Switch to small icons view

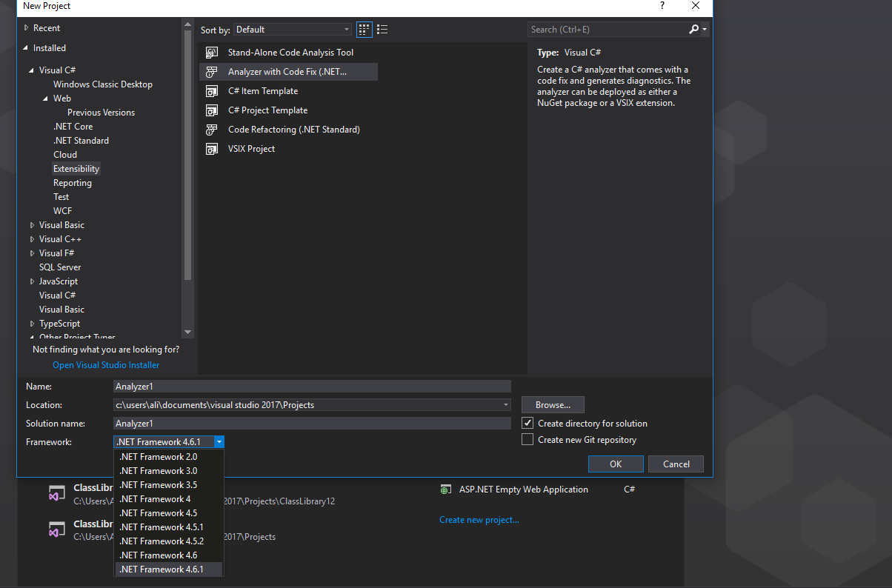(x=364, y=29)
